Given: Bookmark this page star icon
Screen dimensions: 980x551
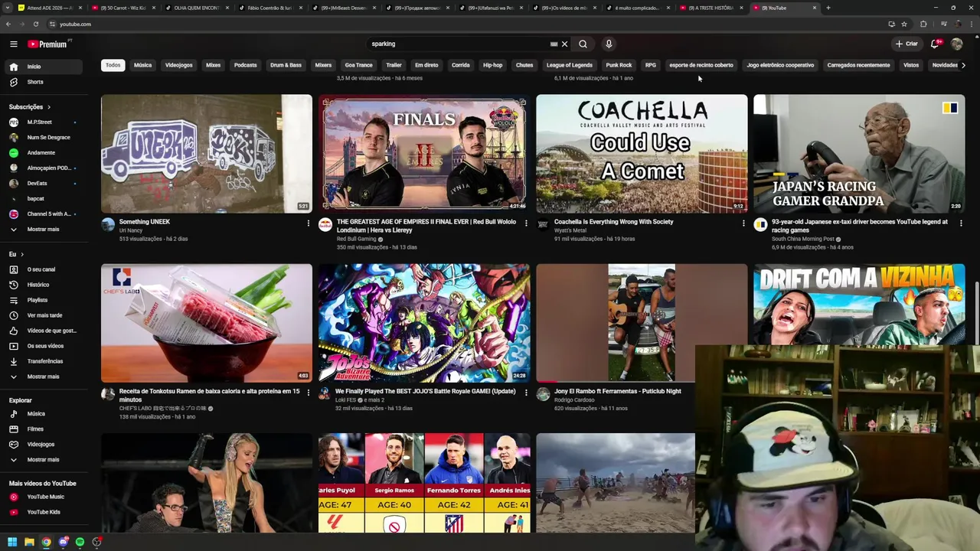Looking at the screenshot, I should [904, 24].
